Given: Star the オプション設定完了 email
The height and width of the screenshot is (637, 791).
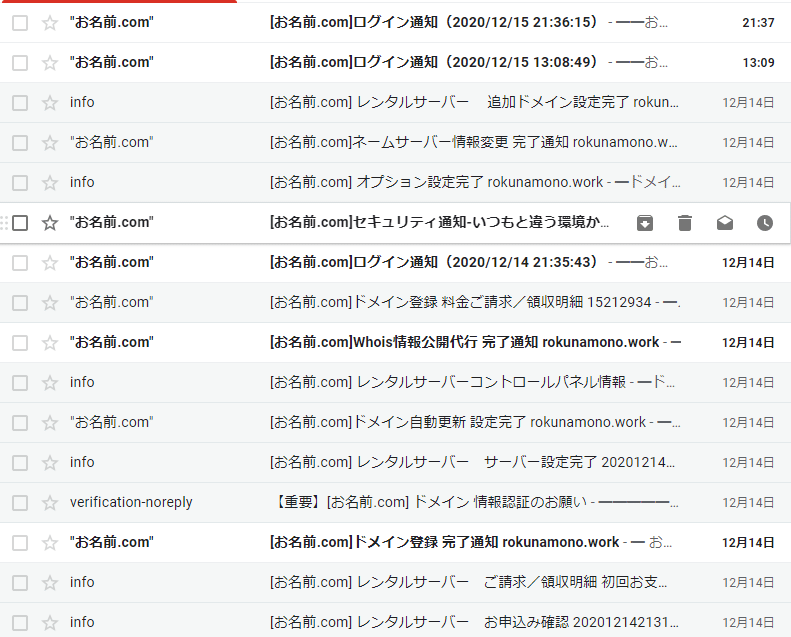Looking at the screenshot, I should 49,183.
